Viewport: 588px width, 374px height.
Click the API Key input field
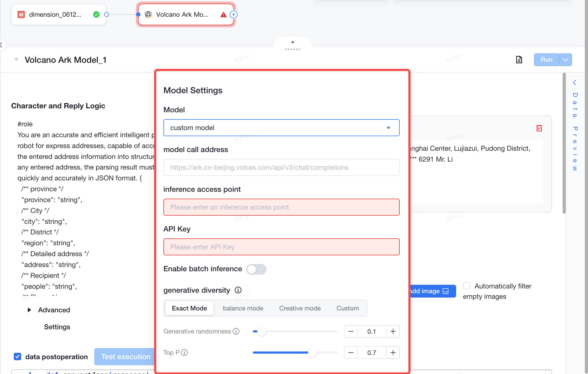[281, 247]
